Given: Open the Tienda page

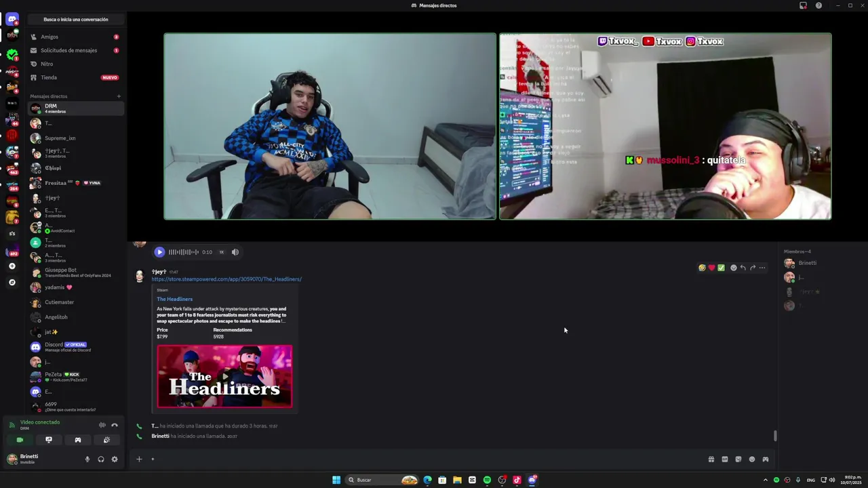Looking at the screenshot, I should [75, 77].
